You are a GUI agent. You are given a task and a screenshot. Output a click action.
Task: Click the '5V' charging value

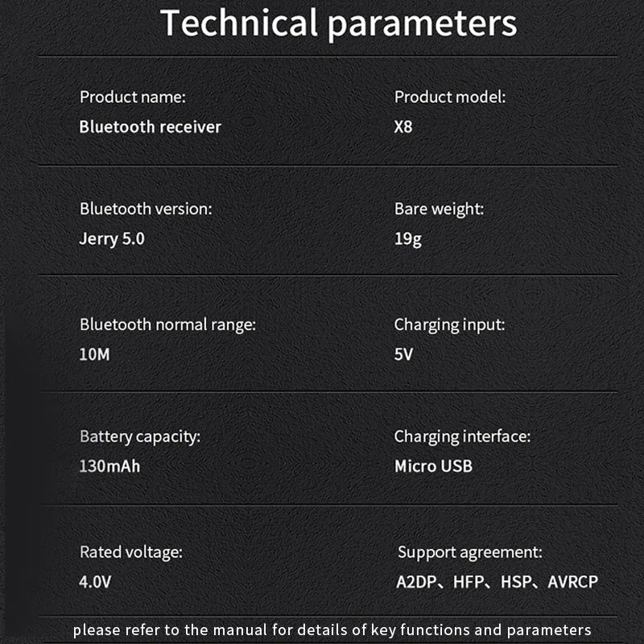coord(403,354)
